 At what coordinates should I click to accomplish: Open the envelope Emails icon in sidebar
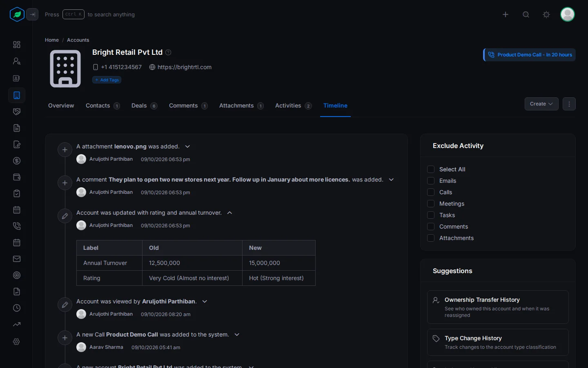(x=17, y=259)
